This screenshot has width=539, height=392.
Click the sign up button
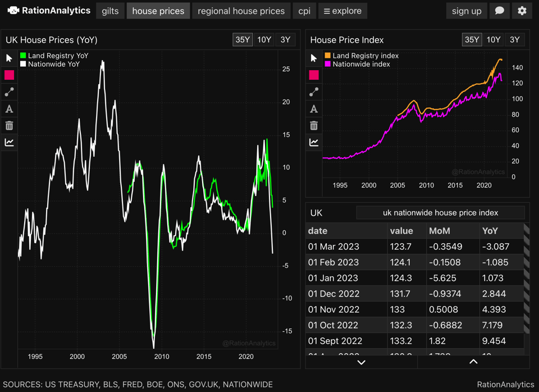[x=467, y=11]
